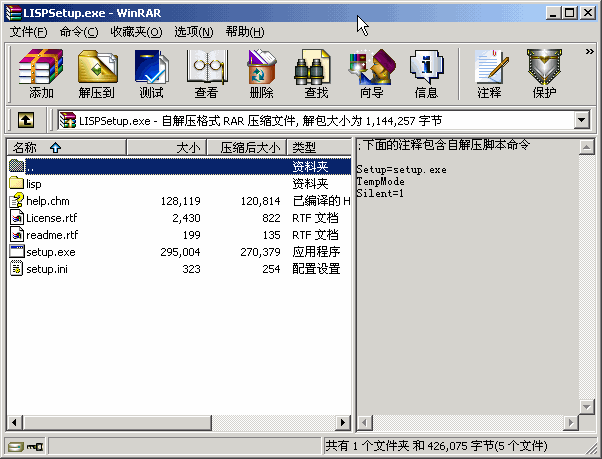The width and height of the screenshot is (602, 459).
Task: Open the Options (选项) menu
Action: point(194,32)
